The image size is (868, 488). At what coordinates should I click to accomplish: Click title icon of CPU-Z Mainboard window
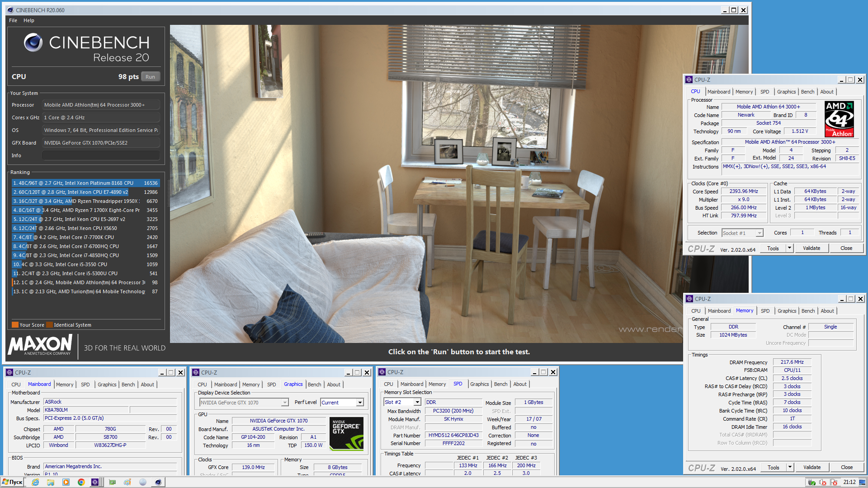(9, 372)
